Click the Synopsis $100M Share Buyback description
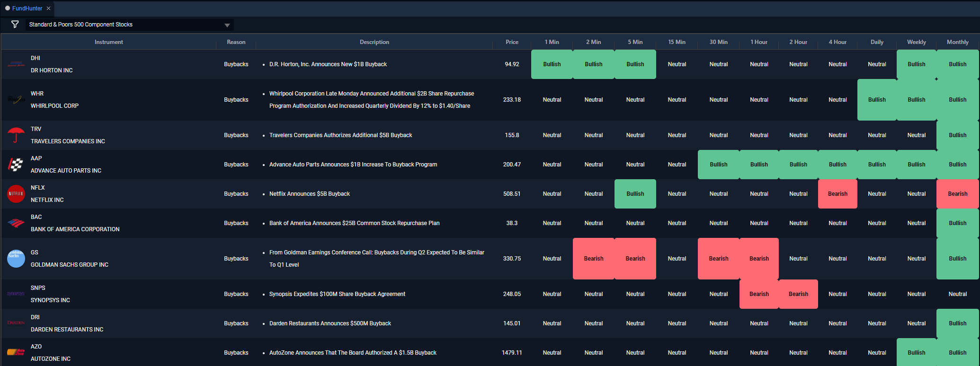 click(x=337, y=294)
